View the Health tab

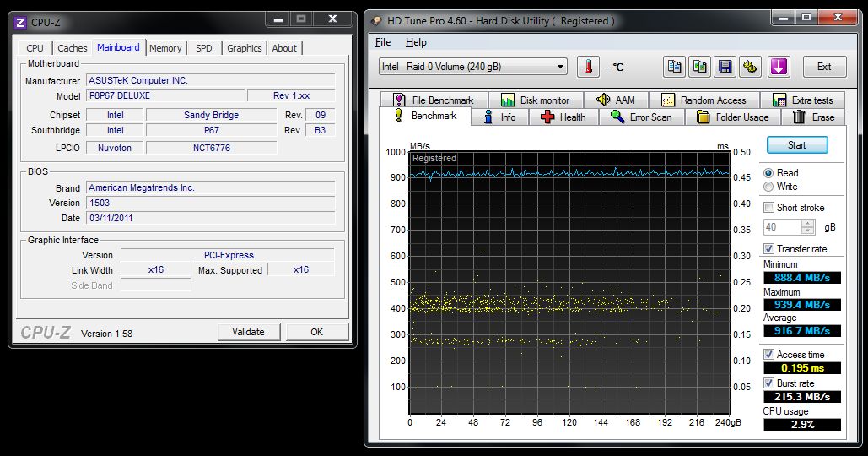pos(563,117)
